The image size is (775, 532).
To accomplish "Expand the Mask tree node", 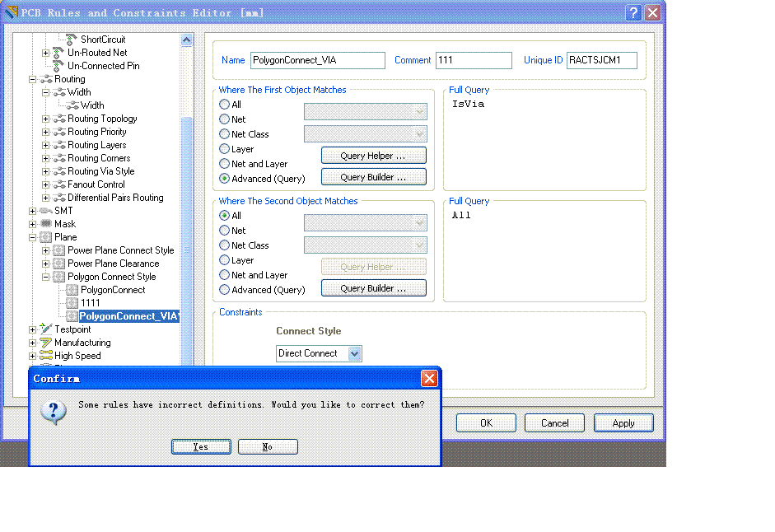I will pyautogui.click(x=33, y=224).
